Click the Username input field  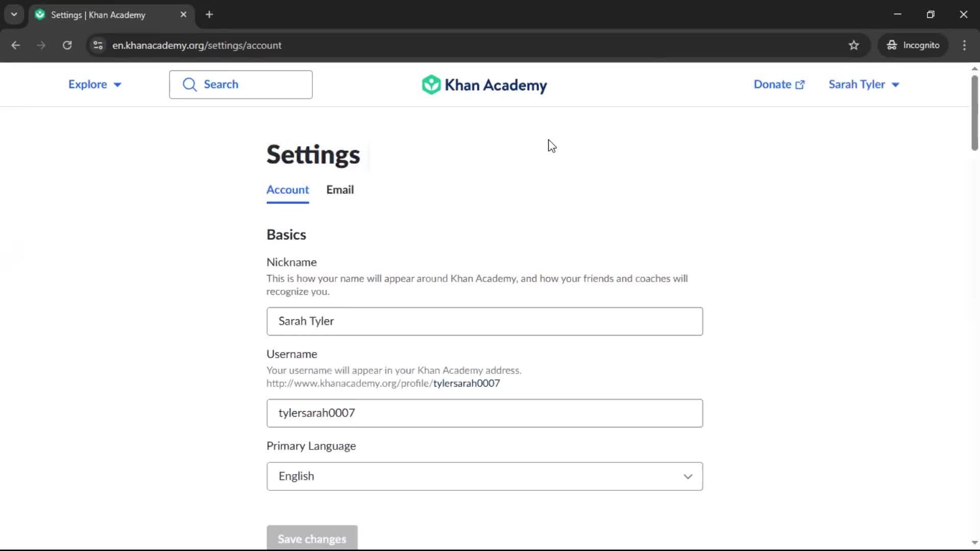(484, 413)
